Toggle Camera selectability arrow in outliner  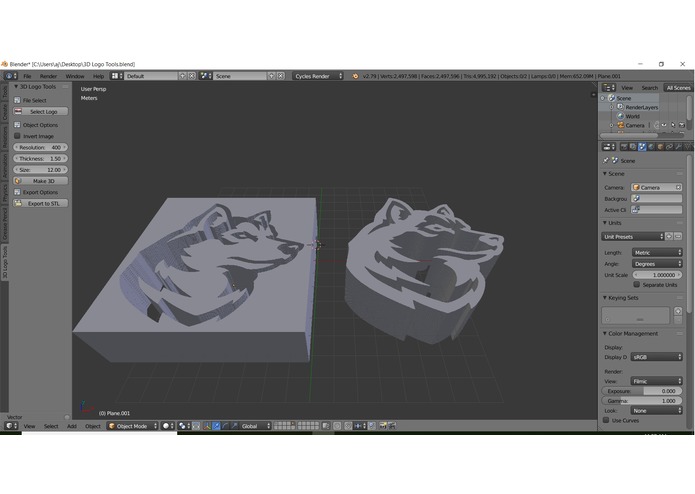[x=673, y=125]
